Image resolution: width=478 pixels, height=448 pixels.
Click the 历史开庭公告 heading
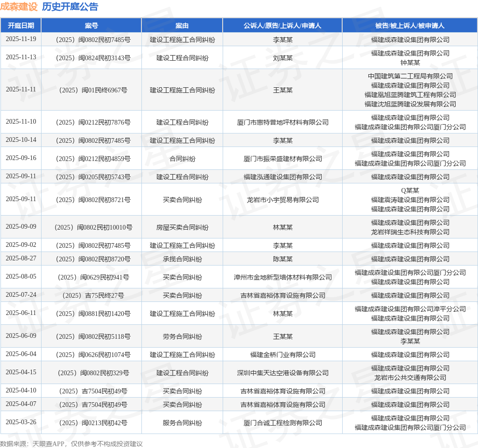pyautogui.click(x=70, y=7)
